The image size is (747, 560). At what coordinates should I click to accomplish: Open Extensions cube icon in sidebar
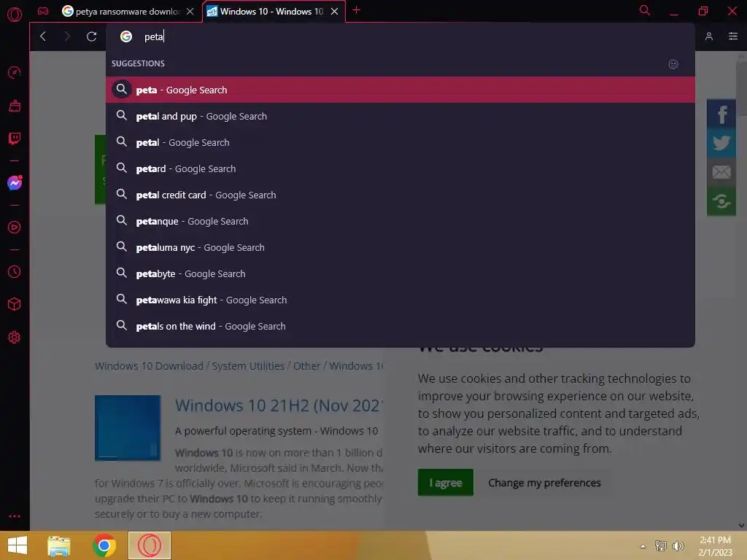(x=15, y=304)
